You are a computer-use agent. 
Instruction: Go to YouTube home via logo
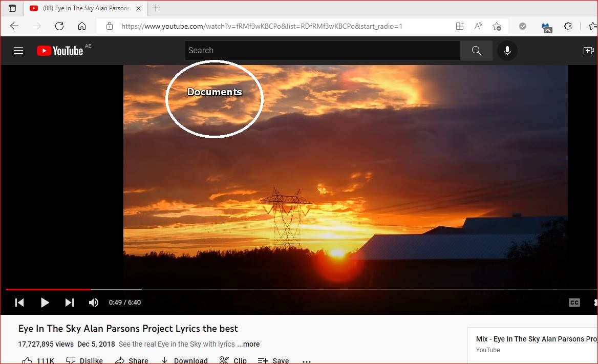coord(60,50)
